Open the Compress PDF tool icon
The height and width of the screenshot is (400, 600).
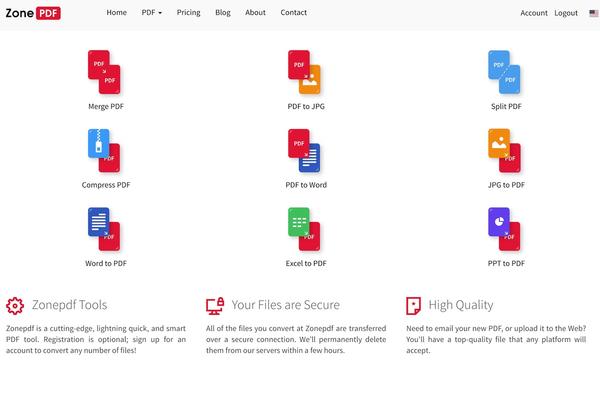pyautogui.click(x=104, y=150)
